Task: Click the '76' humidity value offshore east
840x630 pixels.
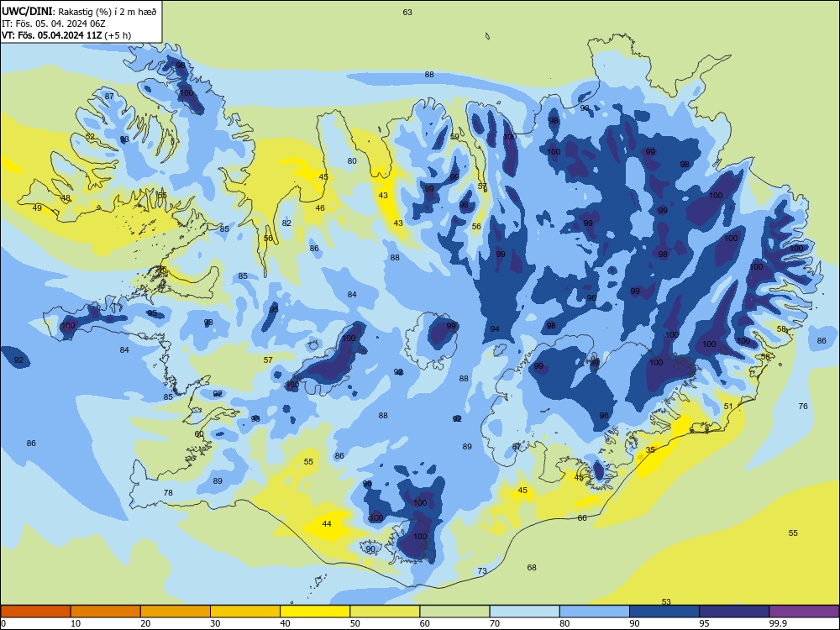Action: [803, 406]
